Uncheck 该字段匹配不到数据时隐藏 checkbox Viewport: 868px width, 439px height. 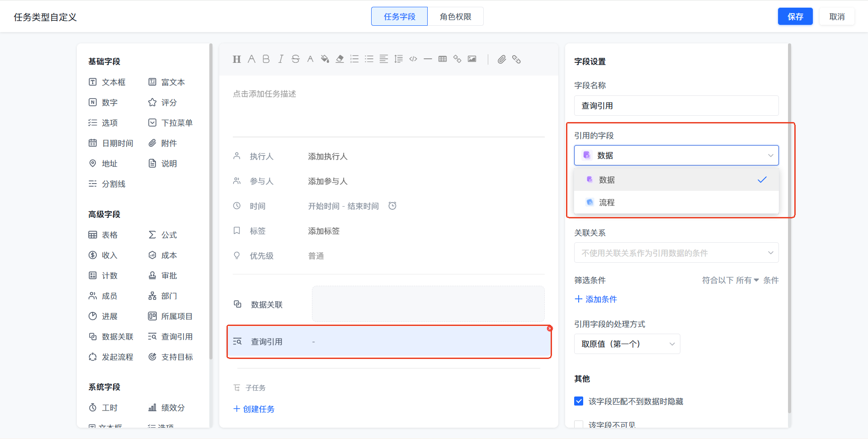point(579,401)
